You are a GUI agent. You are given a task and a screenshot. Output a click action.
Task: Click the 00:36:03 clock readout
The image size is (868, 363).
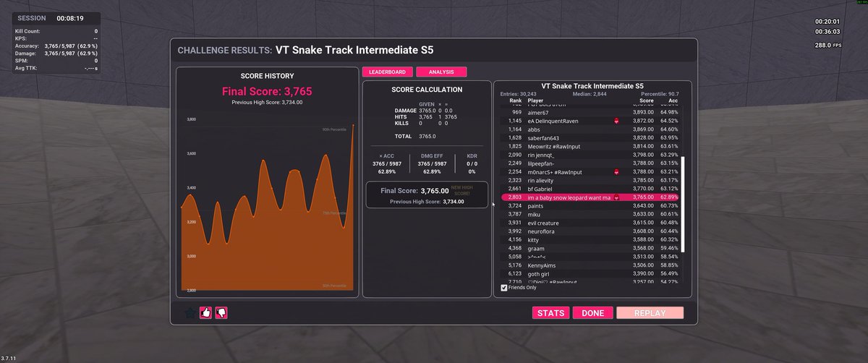(827, 32)
